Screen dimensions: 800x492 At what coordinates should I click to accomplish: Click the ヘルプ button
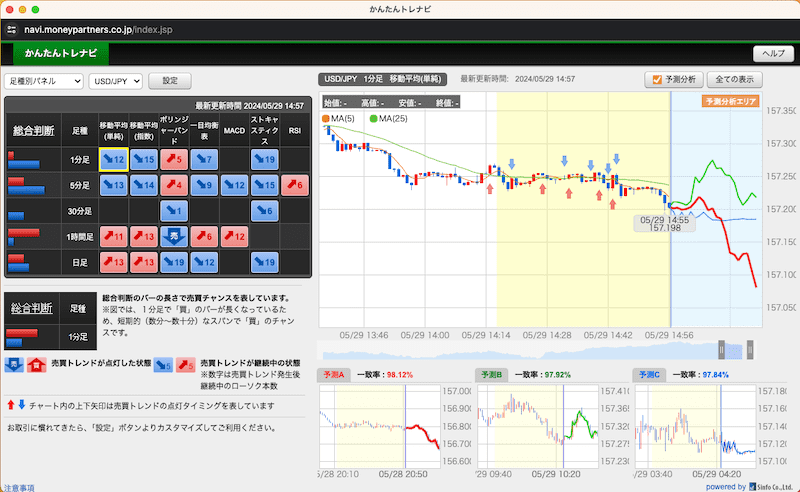[773, 54]
